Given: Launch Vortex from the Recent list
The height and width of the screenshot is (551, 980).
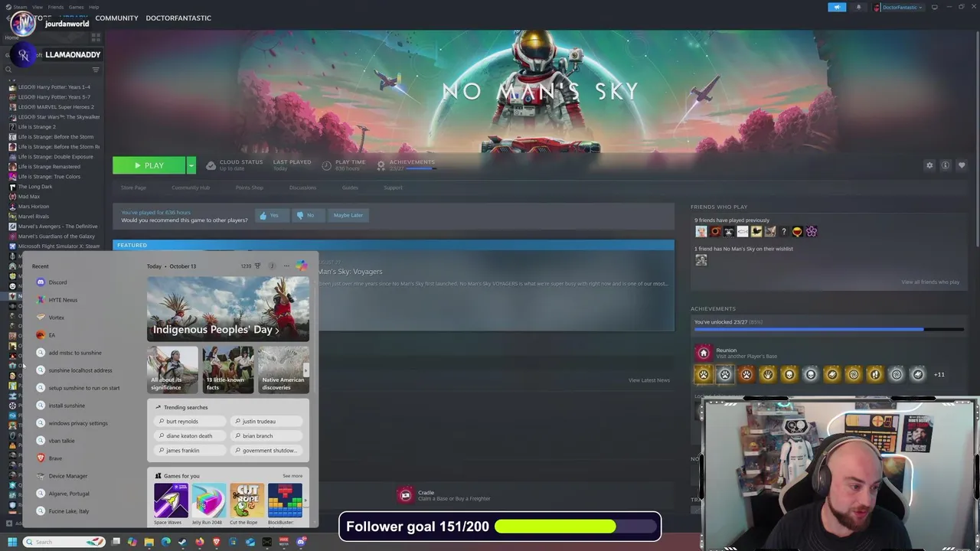Looking at the screenshot, I should click(x=56, y=318).
